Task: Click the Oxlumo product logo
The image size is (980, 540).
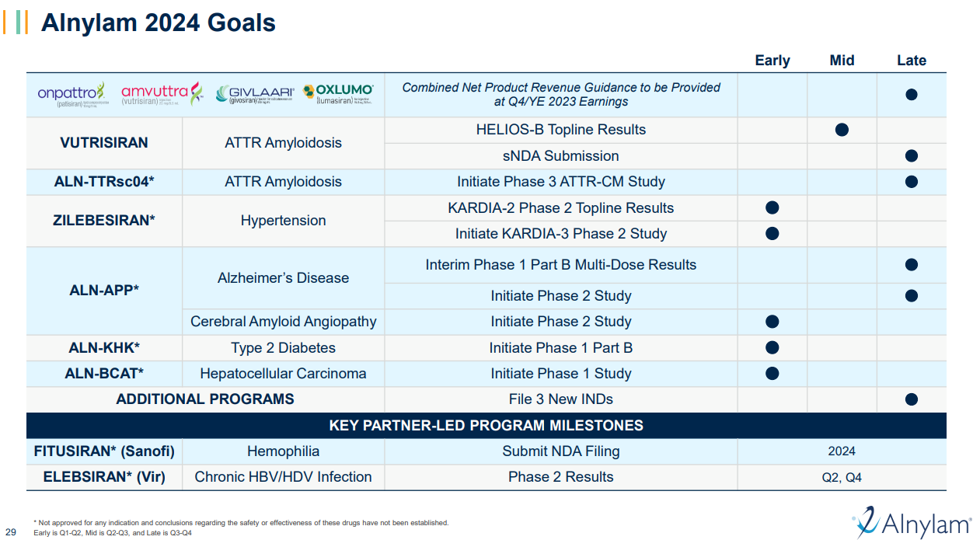Action: pyautogui.click(x=338, y=95)
